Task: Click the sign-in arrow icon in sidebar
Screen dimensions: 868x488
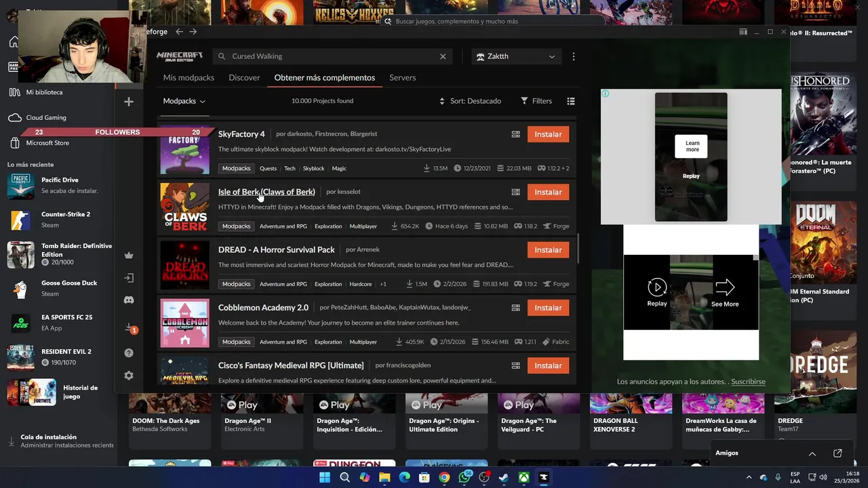Action: [129, 278]
